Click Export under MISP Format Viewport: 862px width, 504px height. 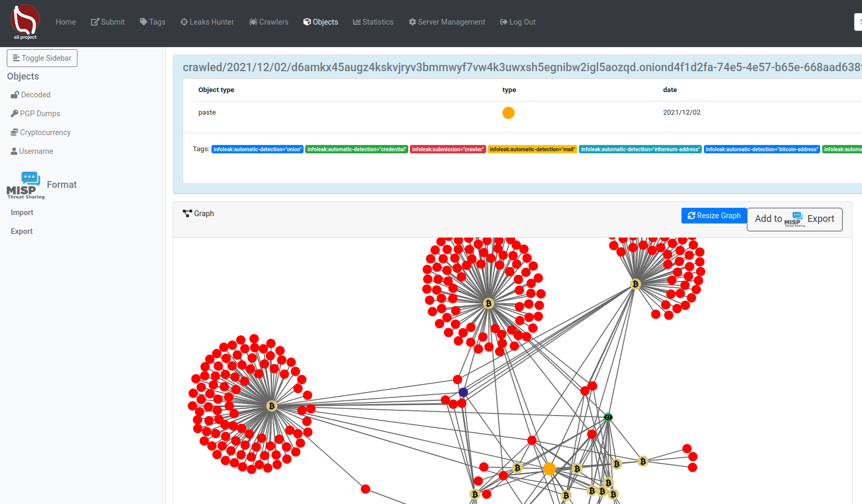(x=22, y=231)
